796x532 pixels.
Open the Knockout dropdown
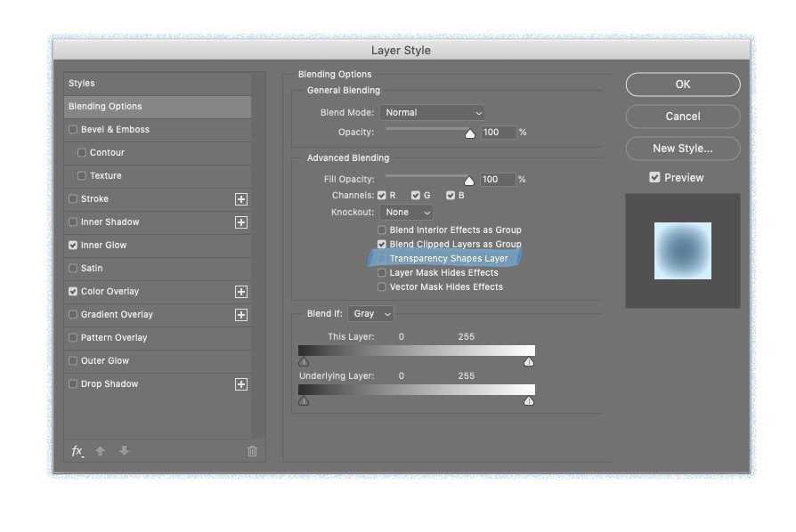click(x=408, y=212)
